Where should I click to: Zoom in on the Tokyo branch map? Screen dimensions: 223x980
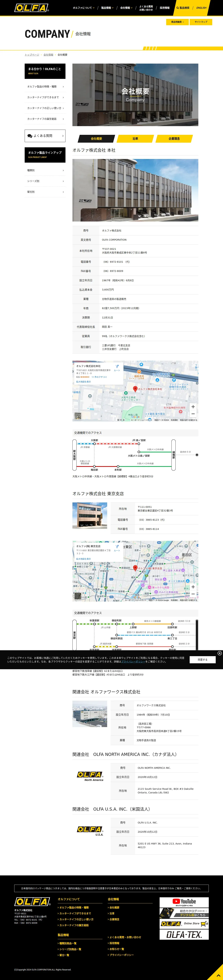click(193, 587)
